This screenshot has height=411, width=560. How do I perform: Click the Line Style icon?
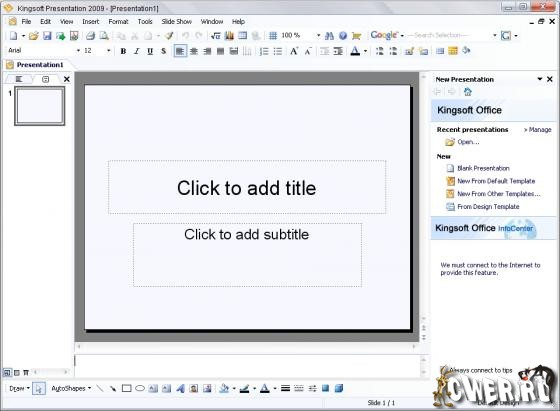click(285, 388)
